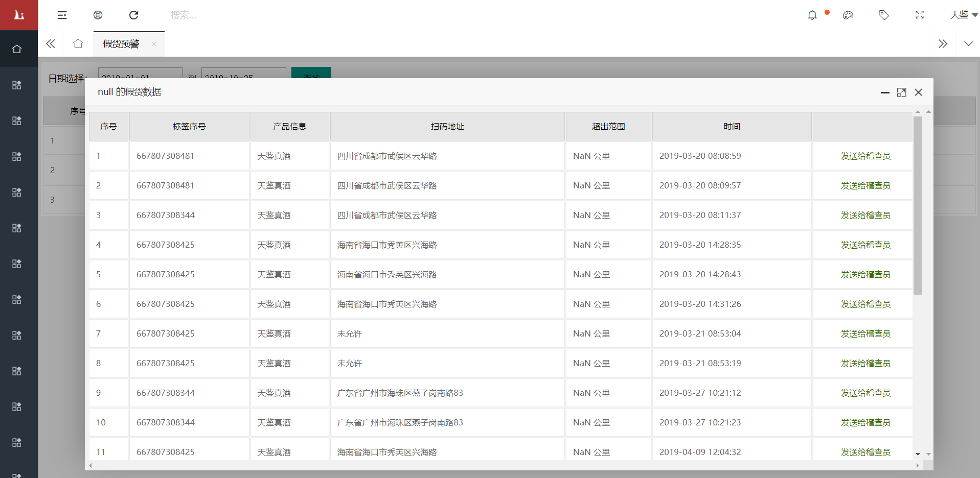This screenshot has width=980, height=478.
Task: Click 发送给稽查员 link in row 1
Action: (865, 156)
